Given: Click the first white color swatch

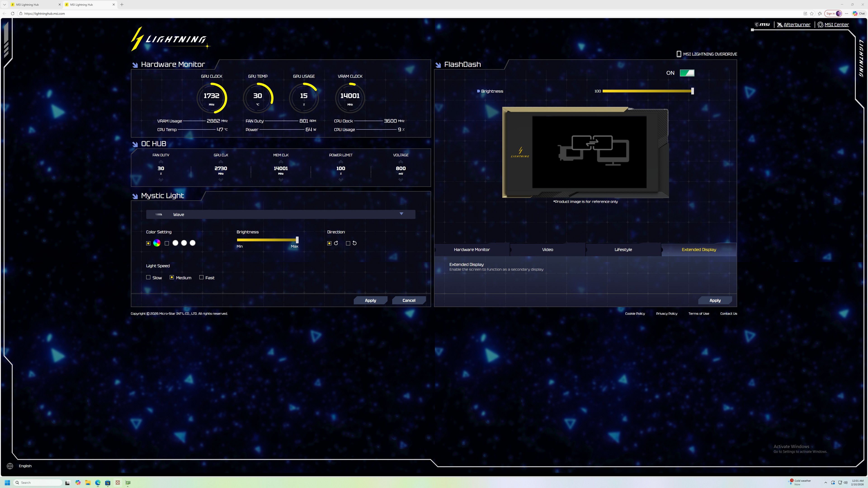Looking at the screenshot, I should 175,243.
